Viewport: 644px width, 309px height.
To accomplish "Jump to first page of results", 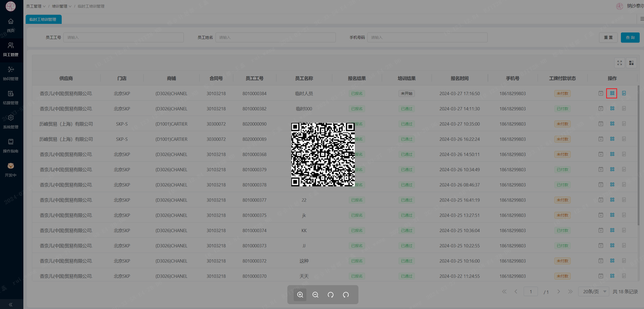I will 504,291.
